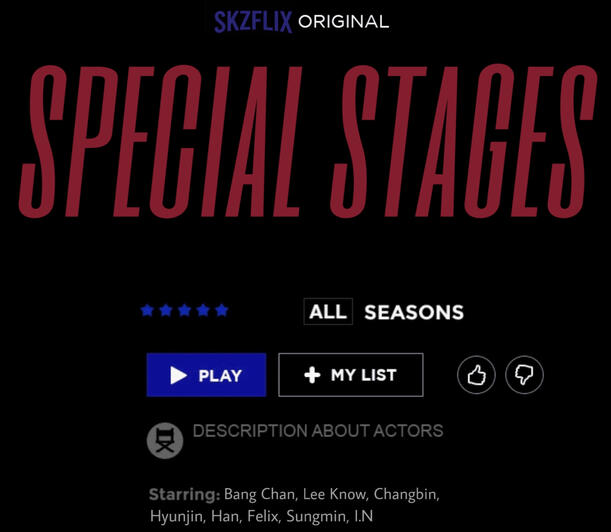Click the first blue rating star
Screen dimensions: 611x532
(147, 310)
